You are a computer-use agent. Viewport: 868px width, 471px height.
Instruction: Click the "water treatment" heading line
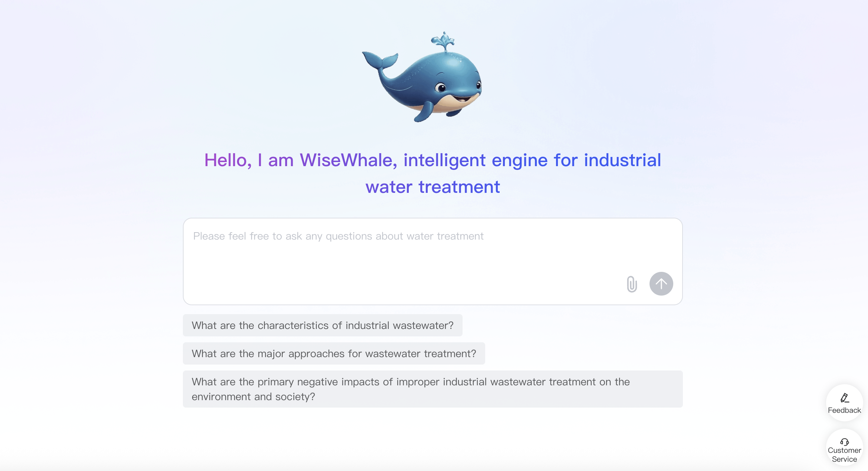pyautogui.click(x=433, y=187)
